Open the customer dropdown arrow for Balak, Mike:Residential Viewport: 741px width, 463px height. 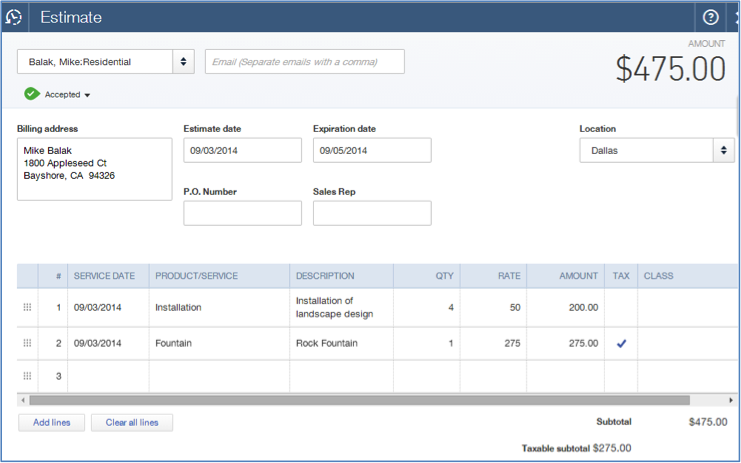pyautogui.click(x=183, y=61)
